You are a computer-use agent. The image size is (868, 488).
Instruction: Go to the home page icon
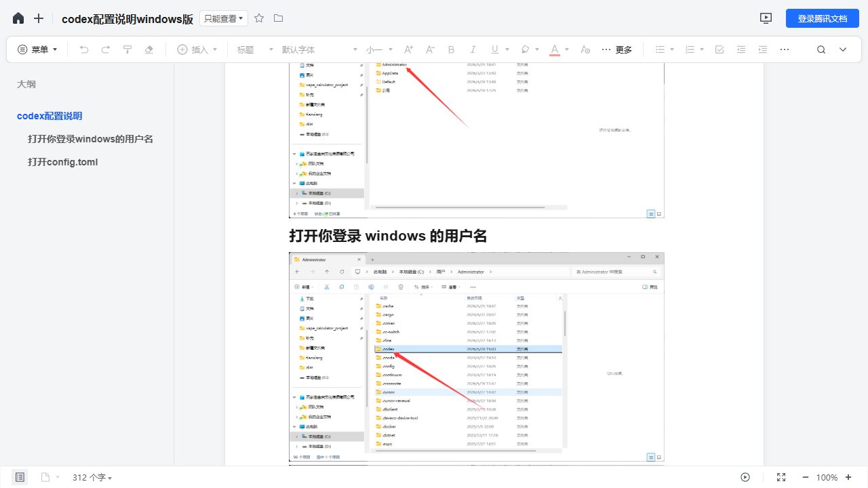[18, 18]
